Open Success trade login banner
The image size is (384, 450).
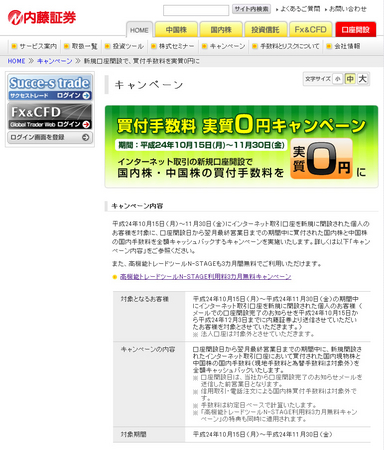[x=50, y=88]
